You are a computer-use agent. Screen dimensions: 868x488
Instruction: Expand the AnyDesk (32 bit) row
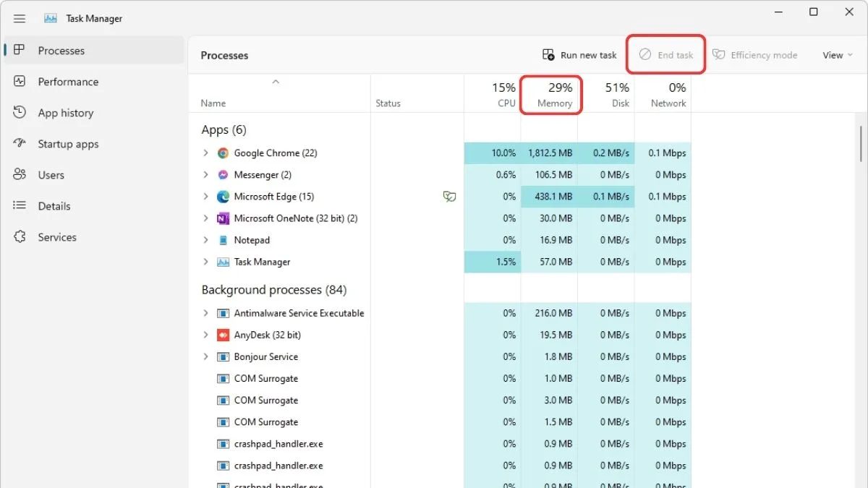click(x=205, y=335)
